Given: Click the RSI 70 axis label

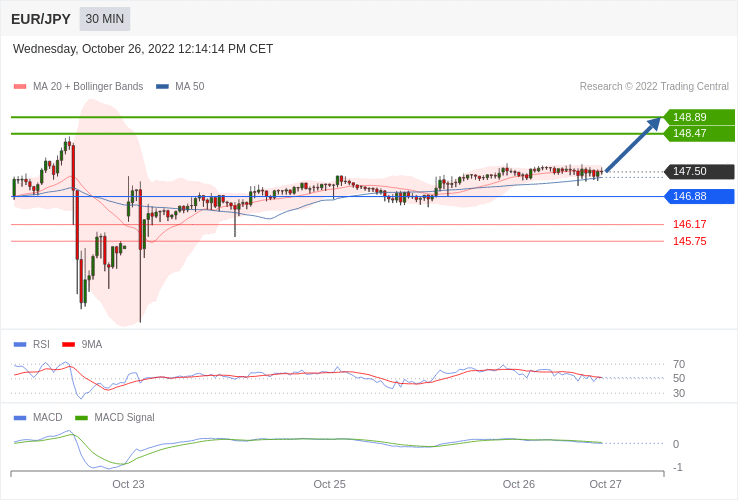Looking at the screenshot, I should 679,364.
